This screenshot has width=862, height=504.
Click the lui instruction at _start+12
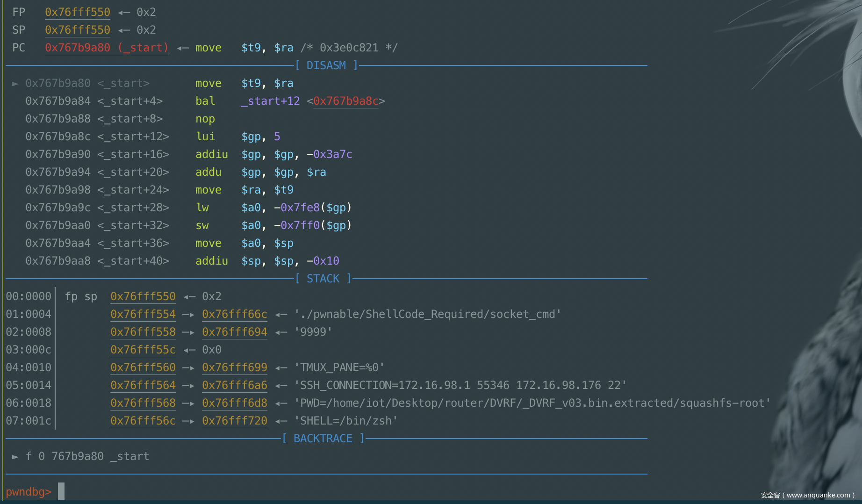205,137
